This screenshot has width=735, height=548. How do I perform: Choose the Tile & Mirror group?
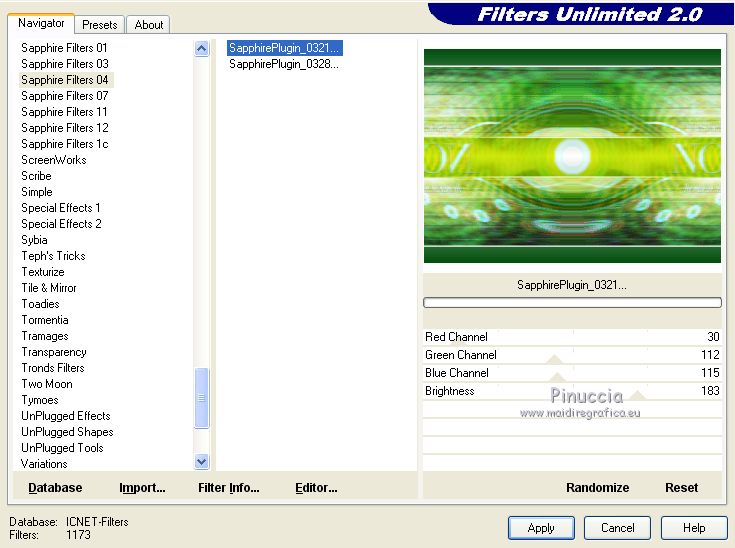49,287
